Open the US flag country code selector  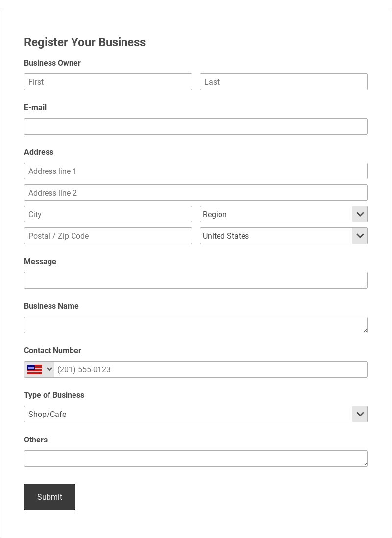tap(39, 370)
